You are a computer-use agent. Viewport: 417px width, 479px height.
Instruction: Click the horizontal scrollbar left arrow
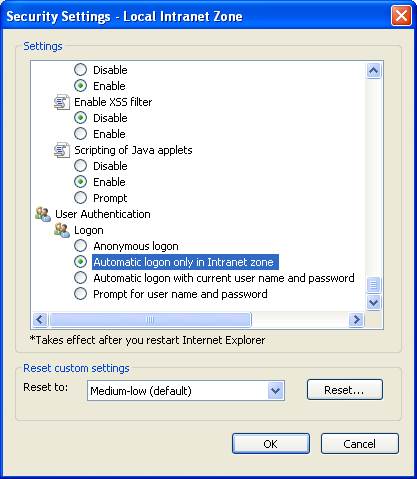tap(40, 320)
